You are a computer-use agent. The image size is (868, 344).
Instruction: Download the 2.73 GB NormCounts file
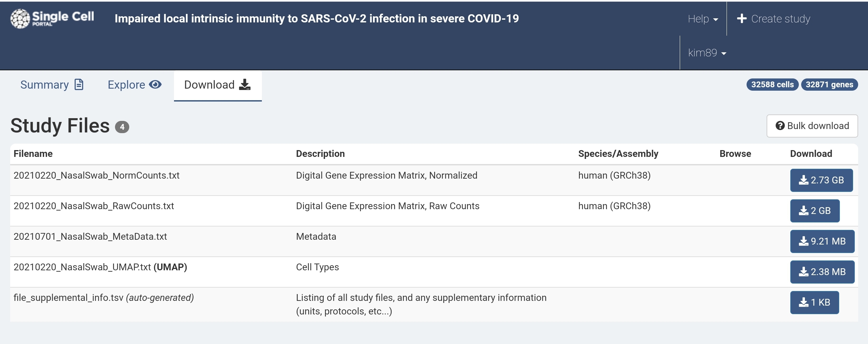(x=821, y=180)
